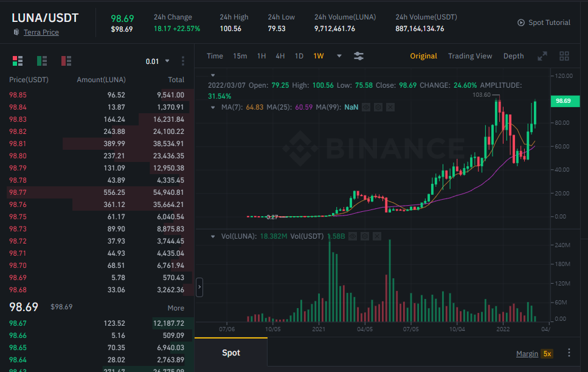Click More in order book
The image size is (588, 372).
(176, 308)
